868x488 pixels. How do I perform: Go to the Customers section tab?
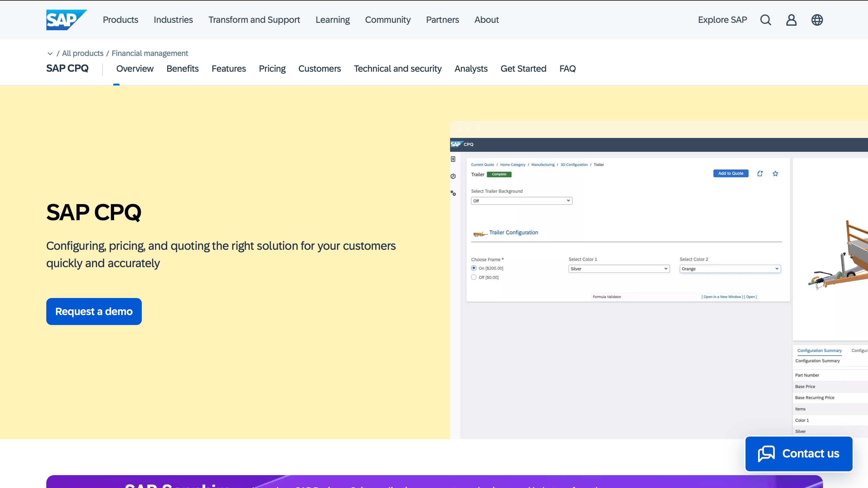[320, 69]
